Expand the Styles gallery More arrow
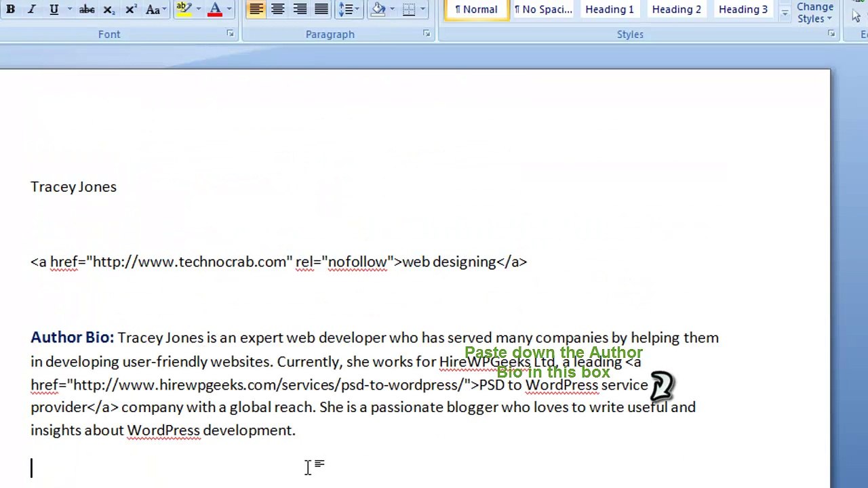The height and width of the screenshot is (488, 868). [785, 13]
